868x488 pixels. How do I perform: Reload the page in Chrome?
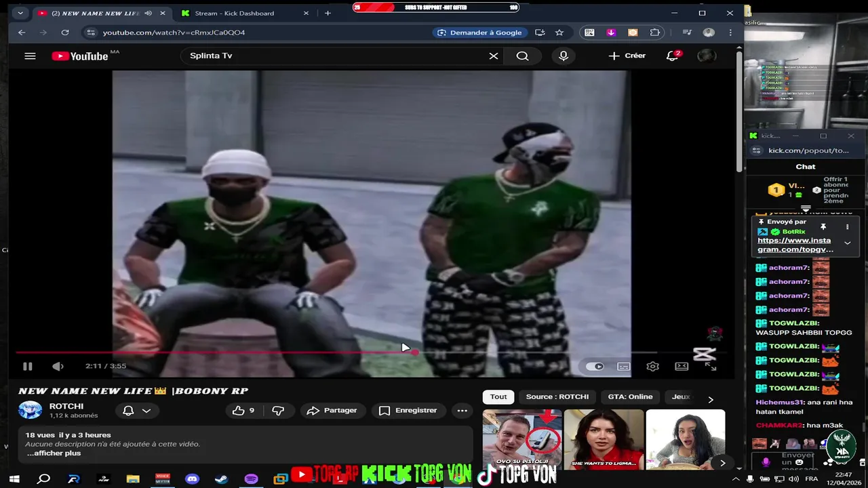click(x=65, y=33)
